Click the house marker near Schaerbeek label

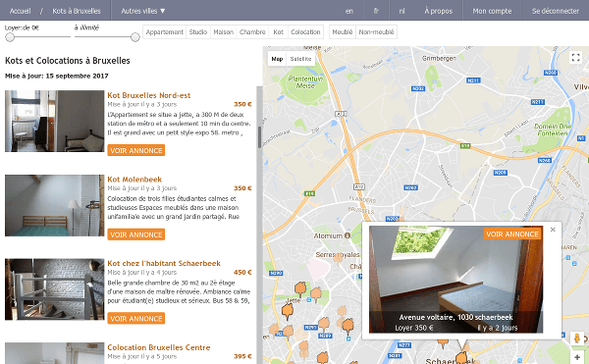[x=461, y=356]
